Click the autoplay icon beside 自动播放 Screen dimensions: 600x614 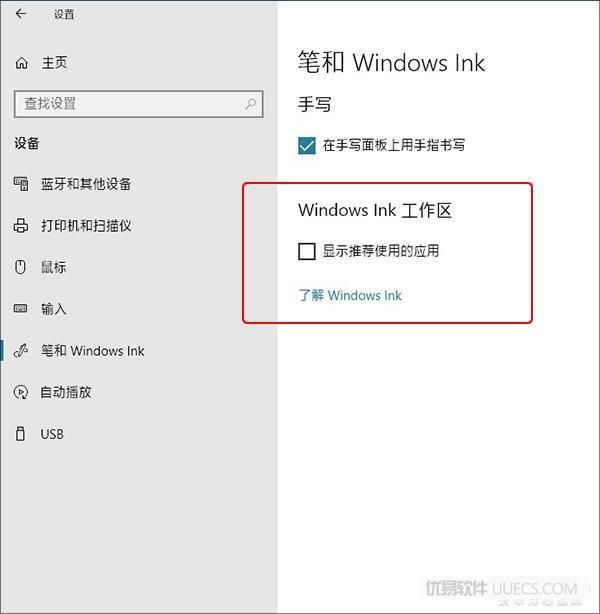pyautogui.click(x=20, y=392)
